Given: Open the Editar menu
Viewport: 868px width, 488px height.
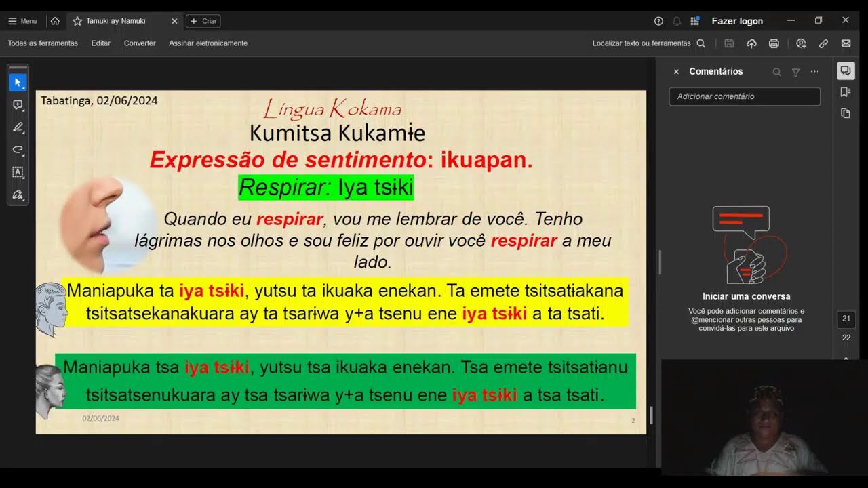Looking at the screenshot, I should click(101, 43).
